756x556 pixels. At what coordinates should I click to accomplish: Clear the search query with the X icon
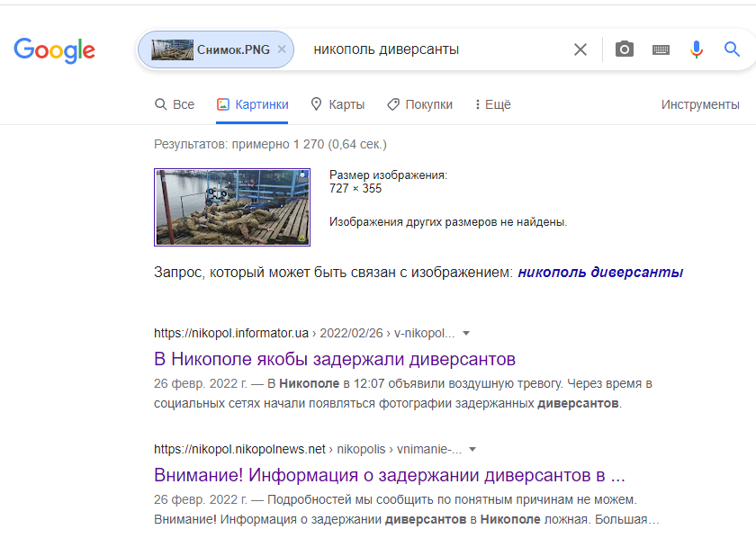tap(580, 49)
